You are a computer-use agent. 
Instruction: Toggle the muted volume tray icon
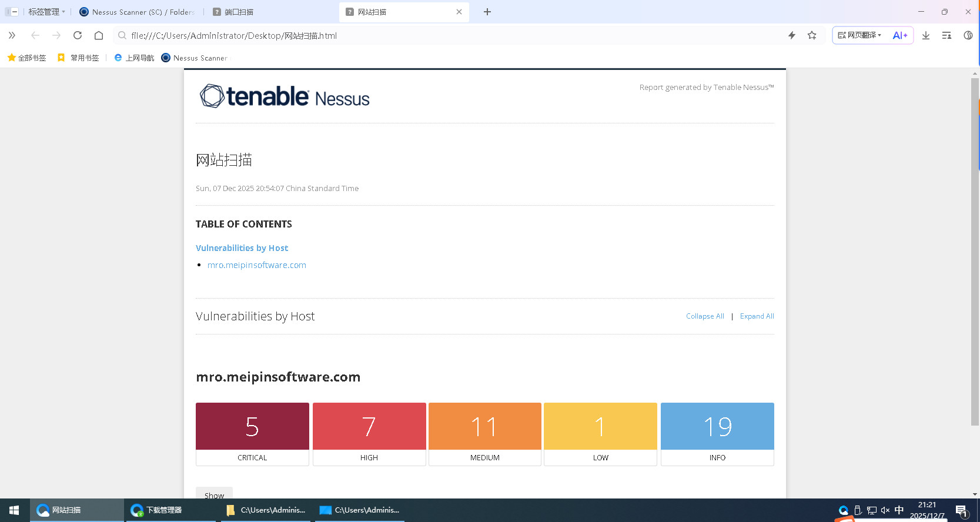coord(885,510)
